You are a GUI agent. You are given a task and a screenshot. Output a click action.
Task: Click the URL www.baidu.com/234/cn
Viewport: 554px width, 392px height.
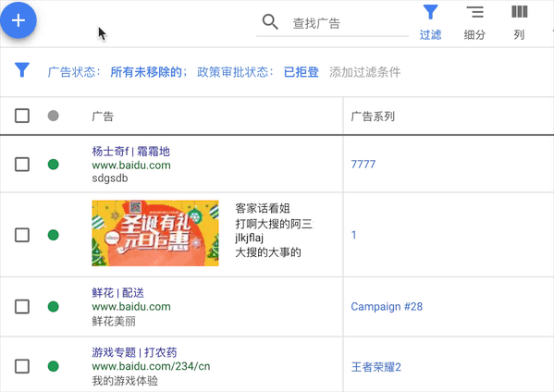(x=151, y=366)
